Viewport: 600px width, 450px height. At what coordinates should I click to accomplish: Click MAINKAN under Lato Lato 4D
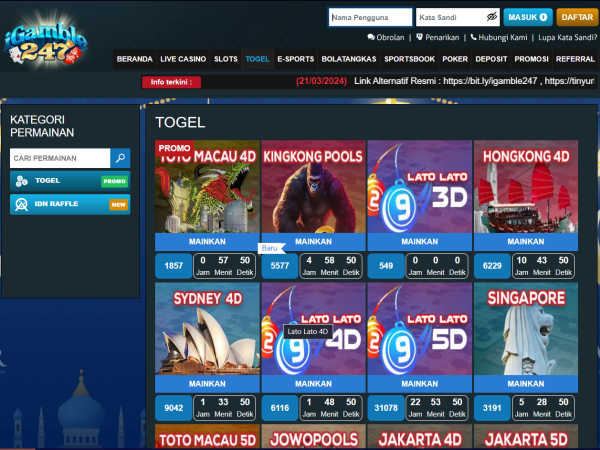313,384
